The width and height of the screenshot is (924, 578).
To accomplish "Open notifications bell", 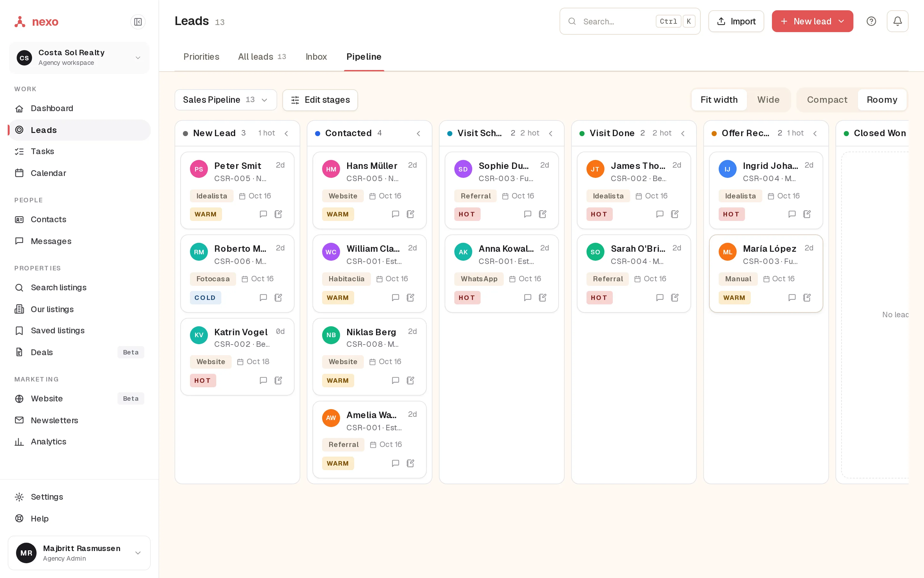I will 897,22.
